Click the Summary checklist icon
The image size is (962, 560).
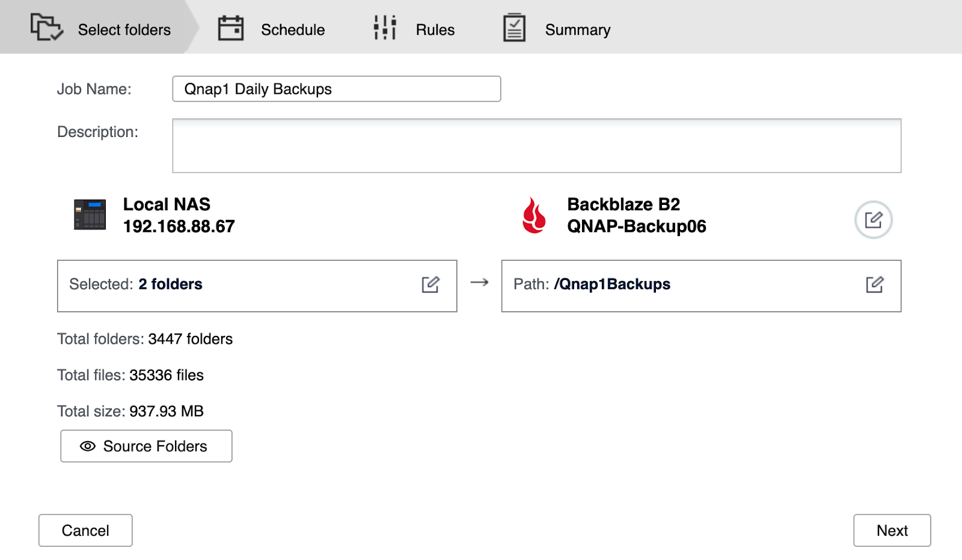pos(514,28)
